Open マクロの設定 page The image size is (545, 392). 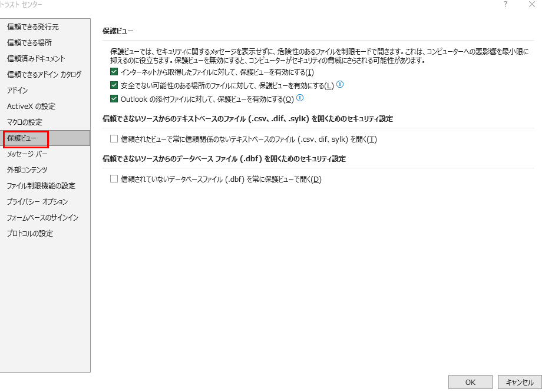click(x=25, y=122)
